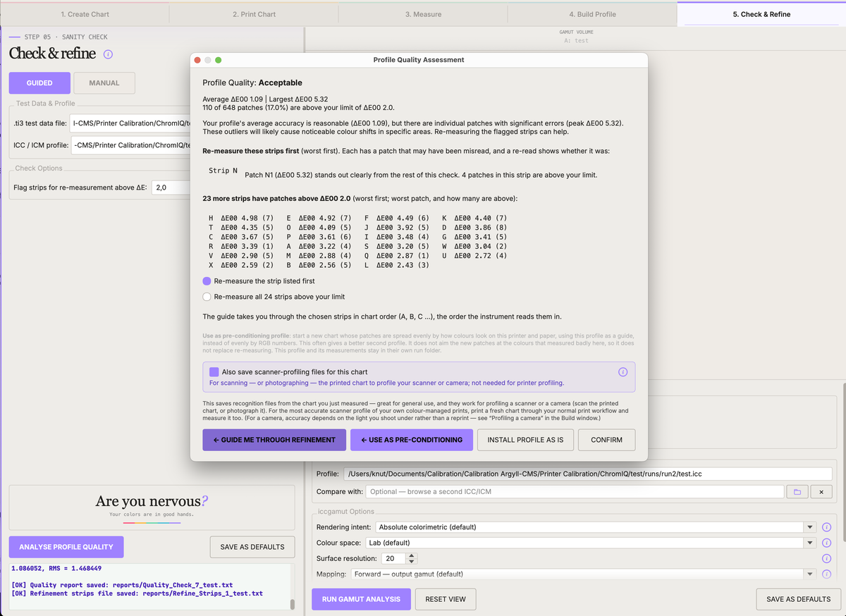Click the 'H ΔE00 4.98 (7)' strip entry
Image resolution: width=846 pixels, height=616 pixels.
[x=241, y=218]
